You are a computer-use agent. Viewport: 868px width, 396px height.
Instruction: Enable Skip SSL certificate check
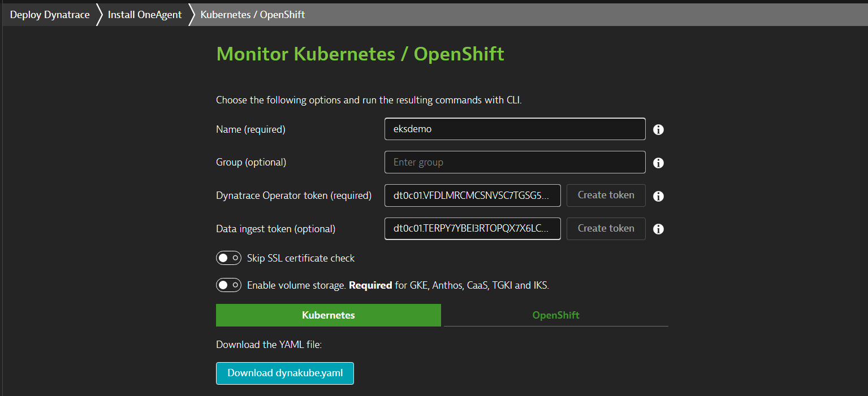(x=228, y=258)
